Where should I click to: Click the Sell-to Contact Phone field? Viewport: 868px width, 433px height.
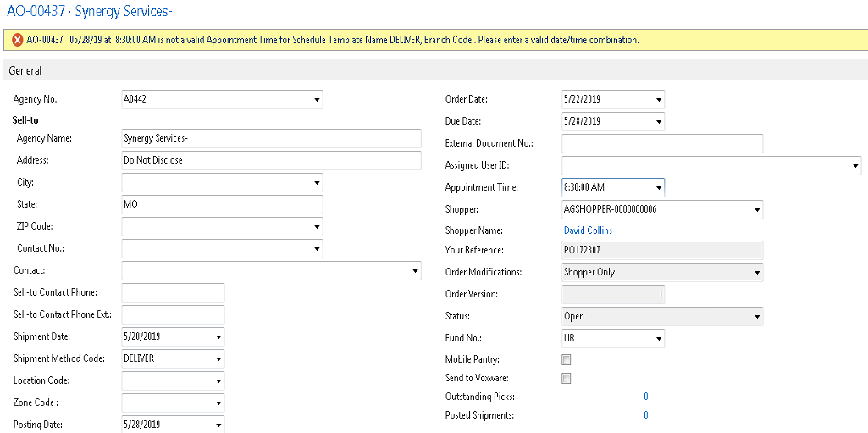173,292
